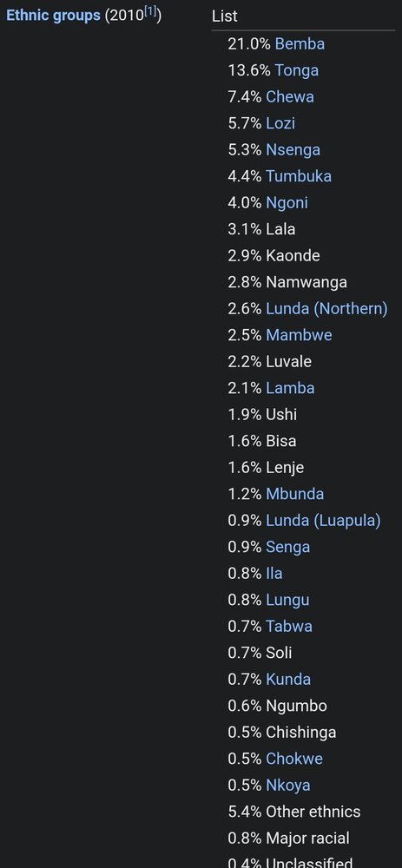Image resolution: width=402 pixels, height=868 pixels.
Task: Follow the Lunda (Northern) link
Action: (326, 308)
